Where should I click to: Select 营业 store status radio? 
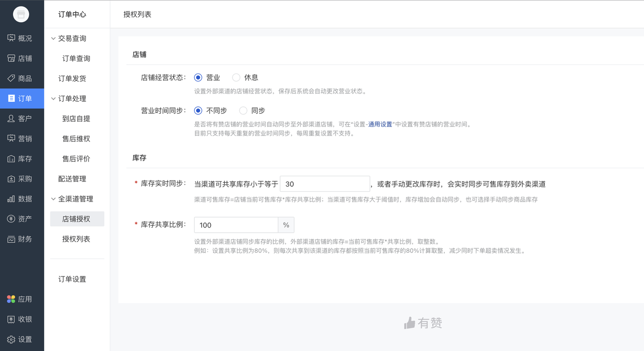198,78
